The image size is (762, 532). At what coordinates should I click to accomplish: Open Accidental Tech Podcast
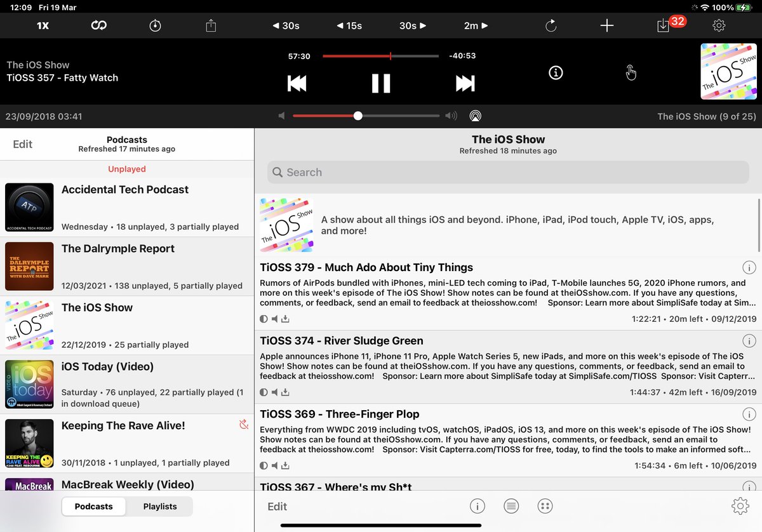pos(127,208)
